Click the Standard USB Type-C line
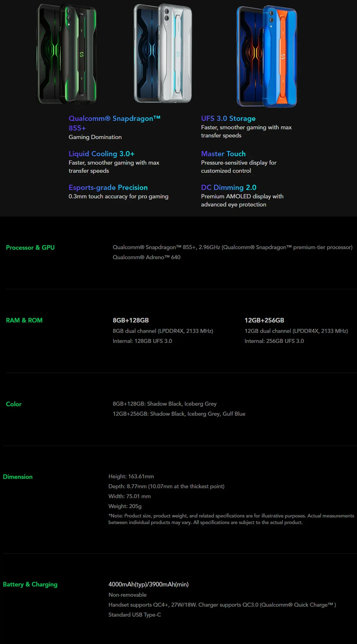The image size is (357, 644). [135, 615]
